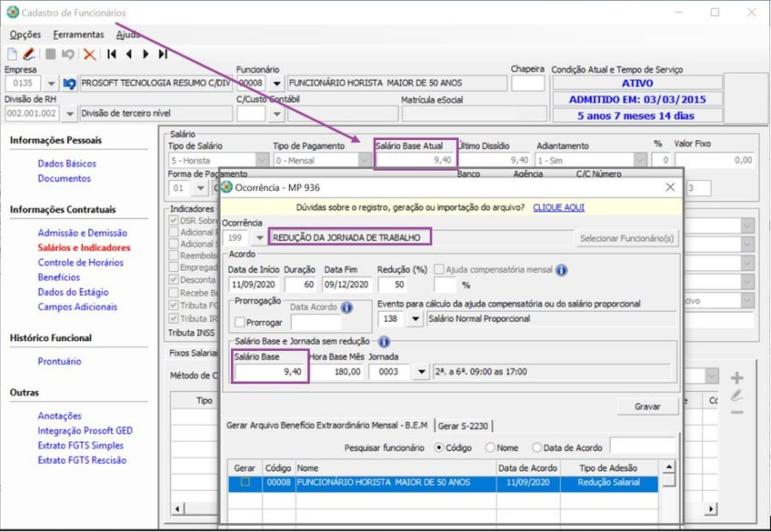Click info icon next to Data Acordo
This screenshot has height=532, width=771.
point(347,307)
